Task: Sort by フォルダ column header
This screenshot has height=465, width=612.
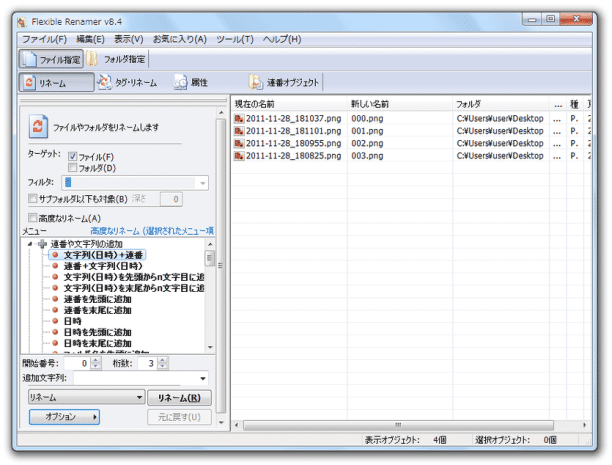Action: coord(501,104)
